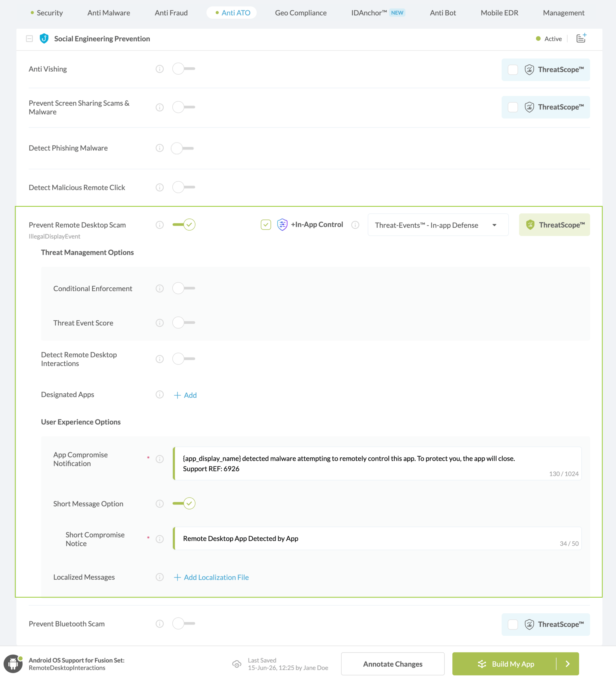The height and width of the screenshot is (681, 616).
Task: Collapse the Social Engineering Prevention section
Action: tap(29, 39)
